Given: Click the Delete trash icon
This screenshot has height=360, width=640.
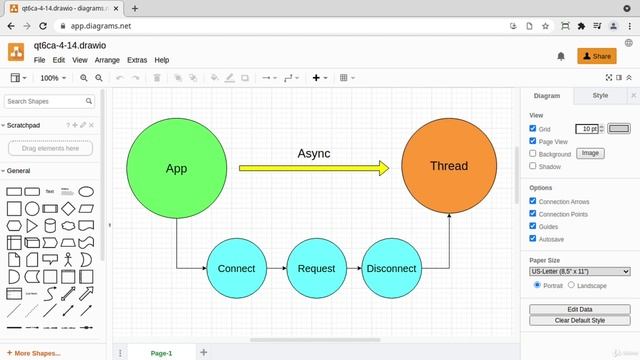Looking at the screenshot, I should tap(157, 78).
